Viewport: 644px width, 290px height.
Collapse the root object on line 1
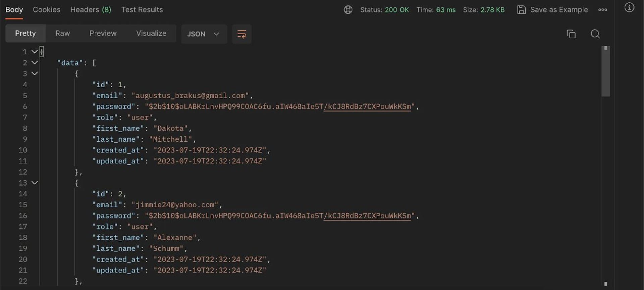point(34,52)
